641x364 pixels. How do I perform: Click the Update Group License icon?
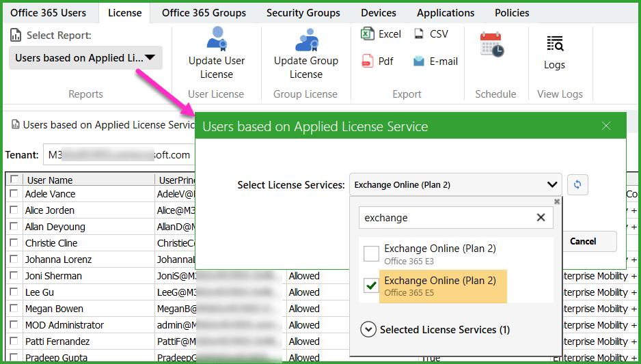pos(306,40)
